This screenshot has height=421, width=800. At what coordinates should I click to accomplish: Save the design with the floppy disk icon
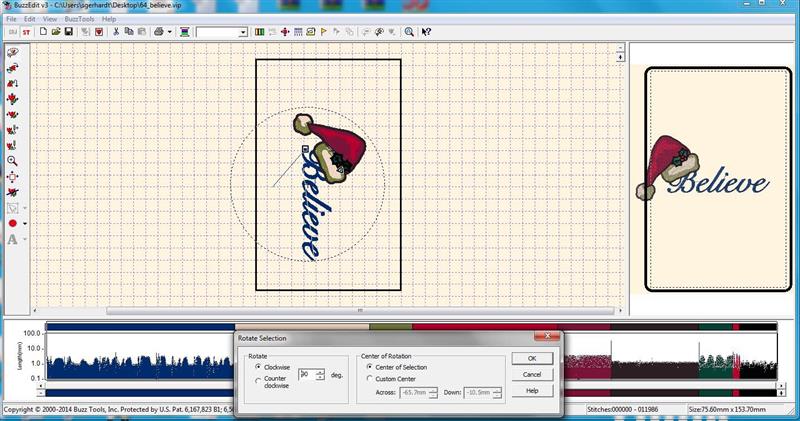click(x=68, y=32)
